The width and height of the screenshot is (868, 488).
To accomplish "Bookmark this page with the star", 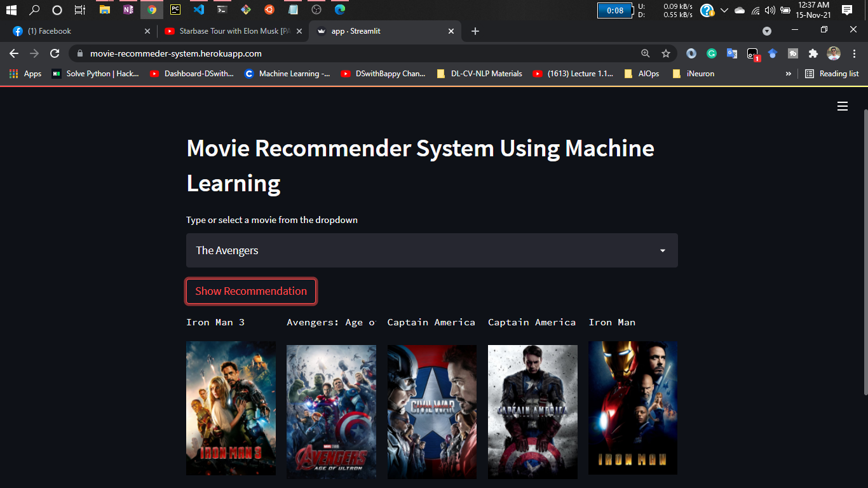I will pyautogui.click(x=666, y=54).
